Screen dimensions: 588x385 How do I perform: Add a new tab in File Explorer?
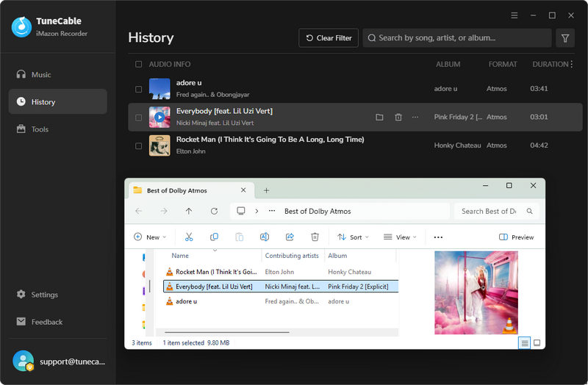(266, 190)
